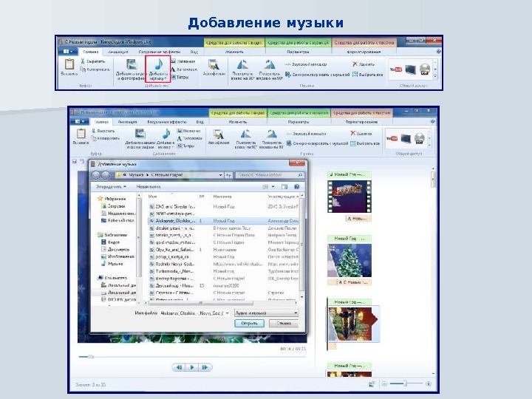Click Forward arrow in Add Music dialog
The image size is (532, 399).
click(106, 175)
